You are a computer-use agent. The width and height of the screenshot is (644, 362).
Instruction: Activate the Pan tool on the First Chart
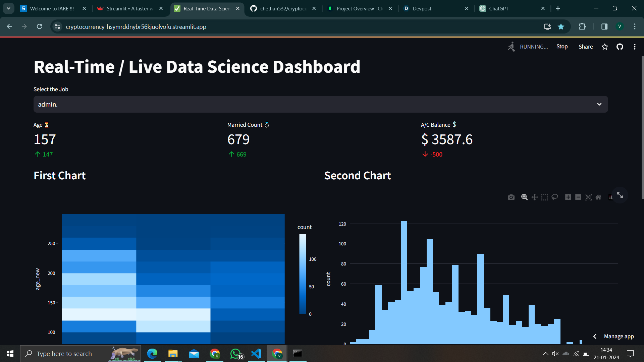tap(535, 197)
